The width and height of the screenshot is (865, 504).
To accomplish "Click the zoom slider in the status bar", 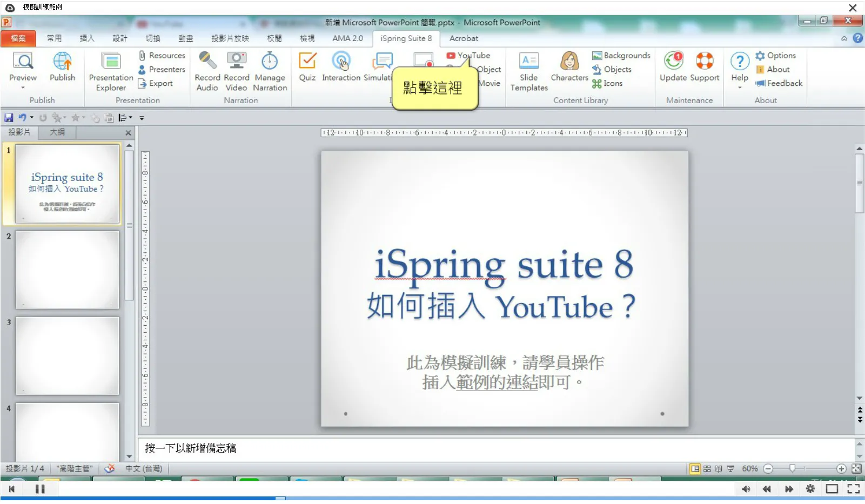I will (x=792, y=468).
